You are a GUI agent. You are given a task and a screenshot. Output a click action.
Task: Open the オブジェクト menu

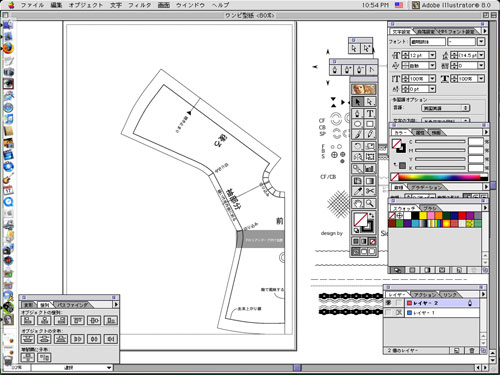point(86,5)
